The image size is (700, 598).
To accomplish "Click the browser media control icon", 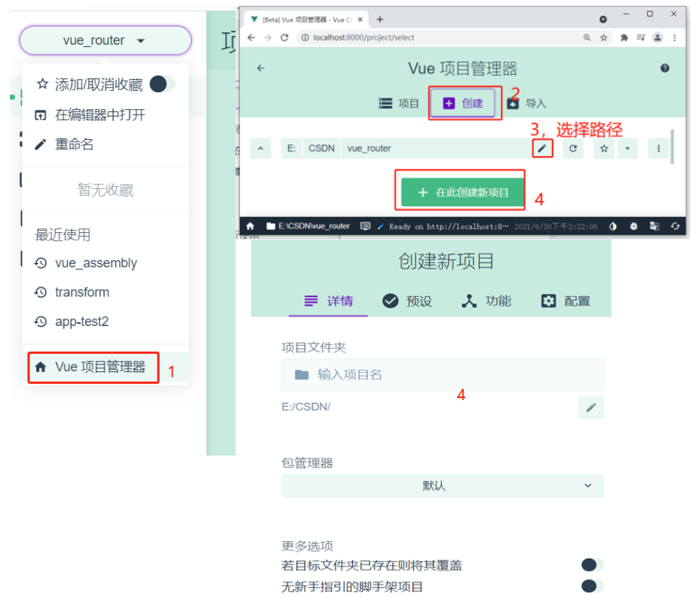I will coord(640,38).
